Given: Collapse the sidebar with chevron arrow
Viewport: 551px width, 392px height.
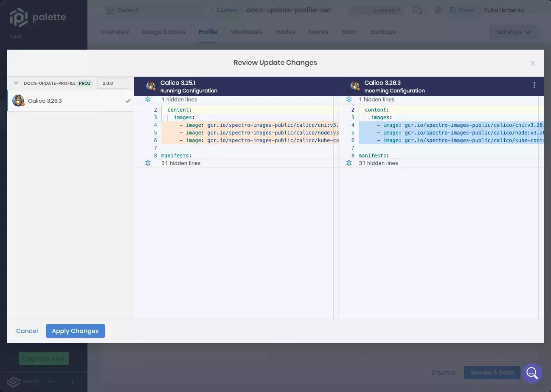Looking at the screenshot, I should pyautogui.click(x=73, y=381).
